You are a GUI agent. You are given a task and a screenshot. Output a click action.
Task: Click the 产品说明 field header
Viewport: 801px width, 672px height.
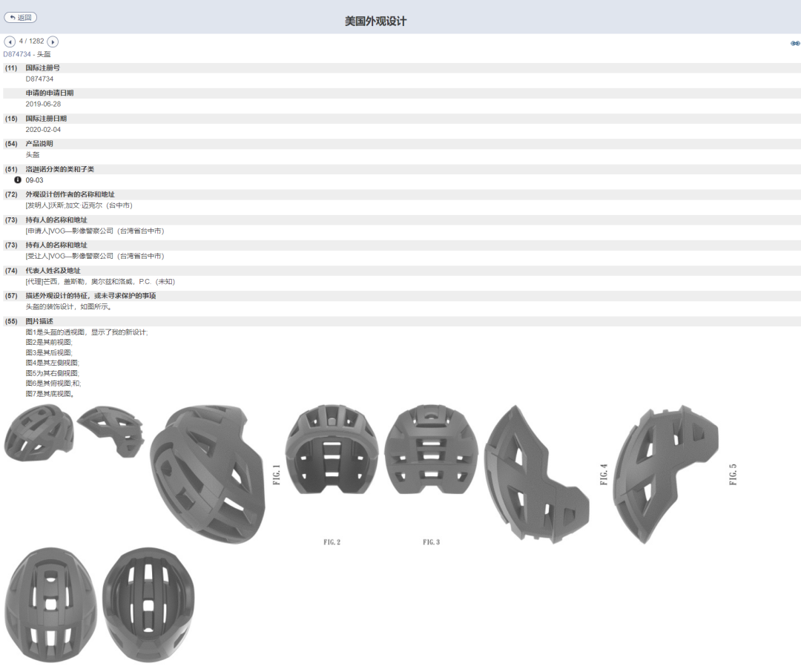click(39, 144)
